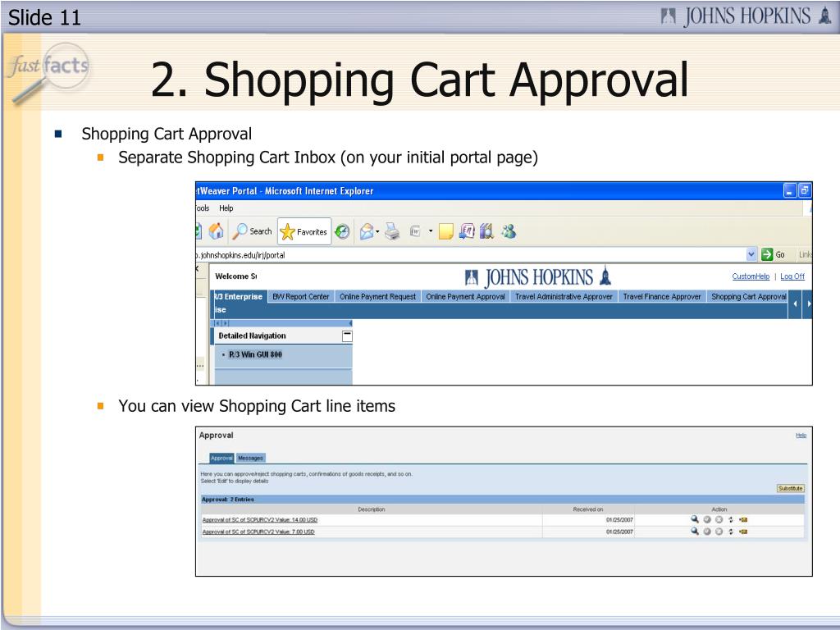Click arrows icon for 14.00 USD cart
The height and width of the screenshot is (630, 840).
point(731,519)
